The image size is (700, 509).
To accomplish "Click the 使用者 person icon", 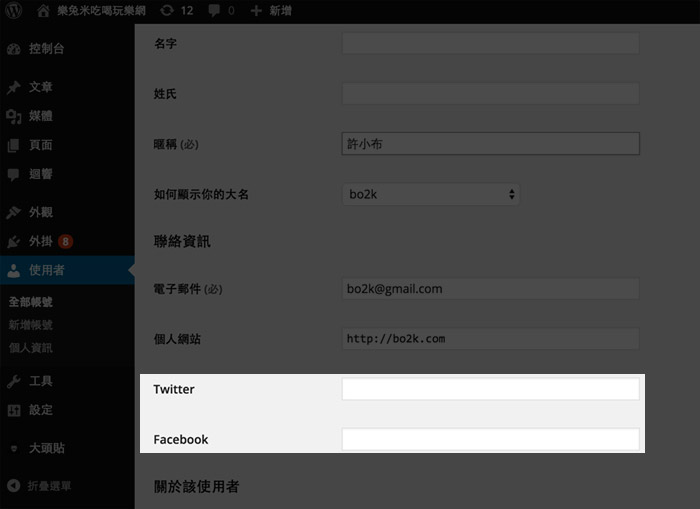I will (x=14, y=270).
